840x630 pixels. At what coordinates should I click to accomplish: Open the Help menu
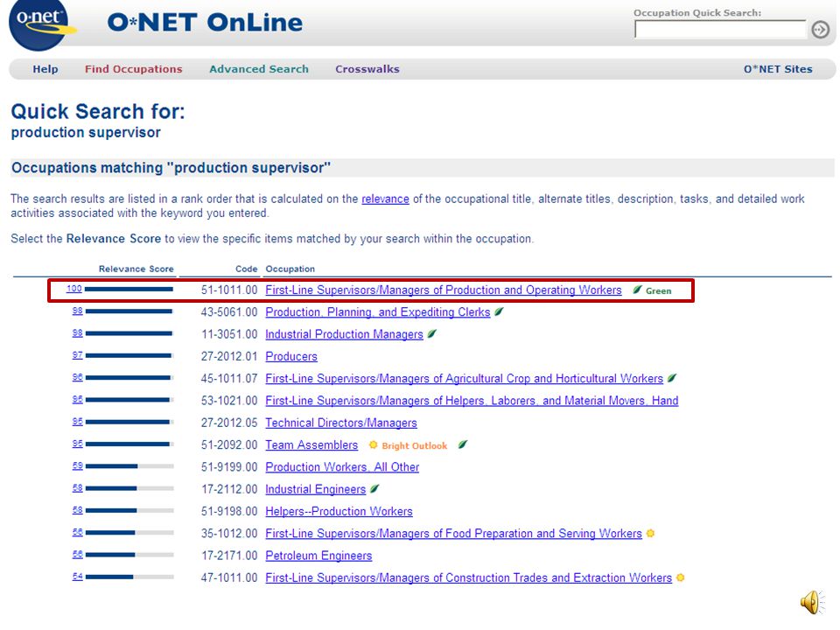45,69
